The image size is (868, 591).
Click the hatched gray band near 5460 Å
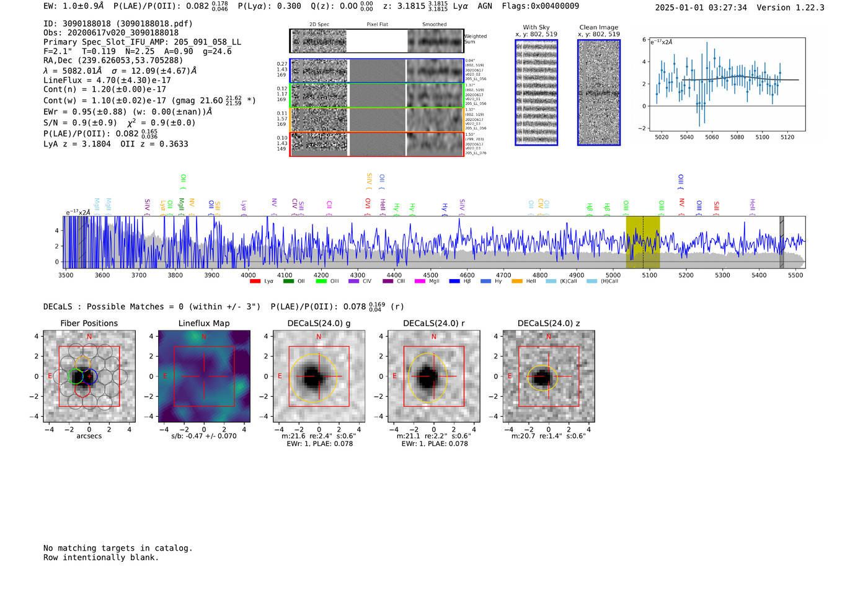click(782, 242)
